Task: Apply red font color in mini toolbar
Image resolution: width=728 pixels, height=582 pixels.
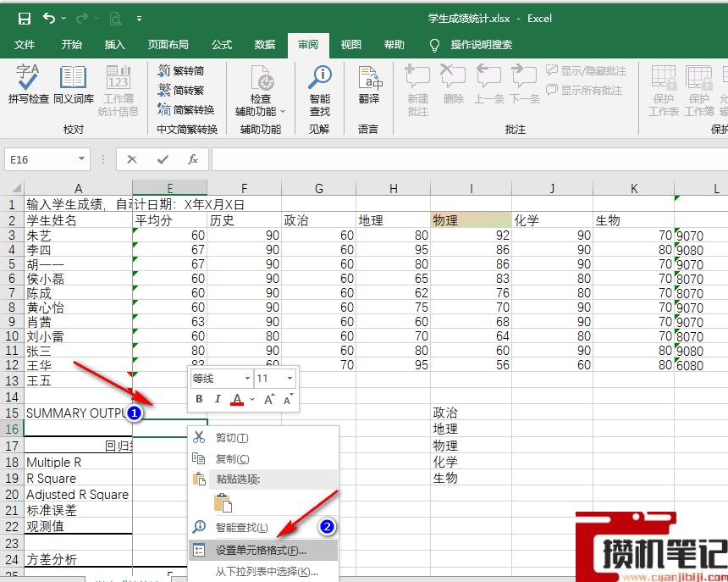Action: 237,399
